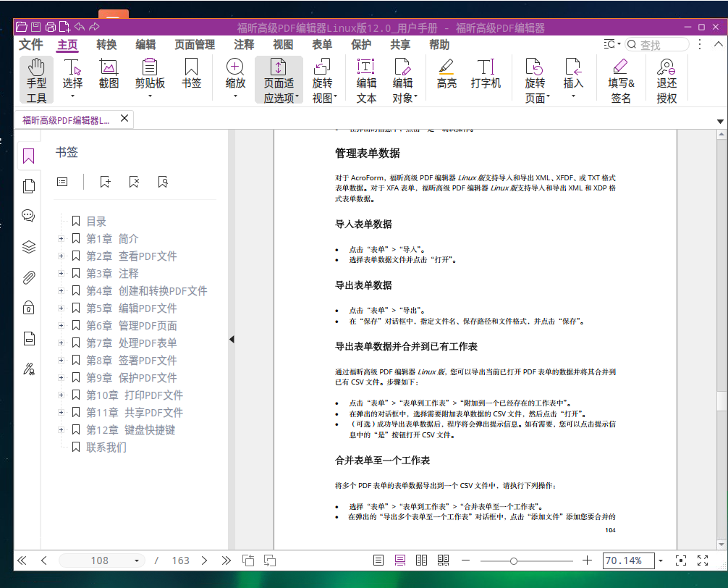
Task: Switch to facing pages view mode
Action: pyautogui.click(x=421, y=560)
